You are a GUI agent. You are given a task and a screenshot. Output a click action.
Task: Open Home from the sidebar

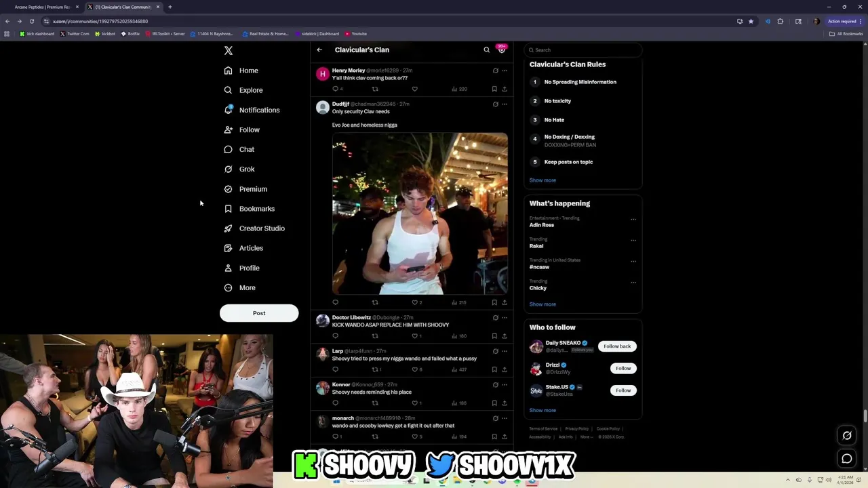[241, 70]
